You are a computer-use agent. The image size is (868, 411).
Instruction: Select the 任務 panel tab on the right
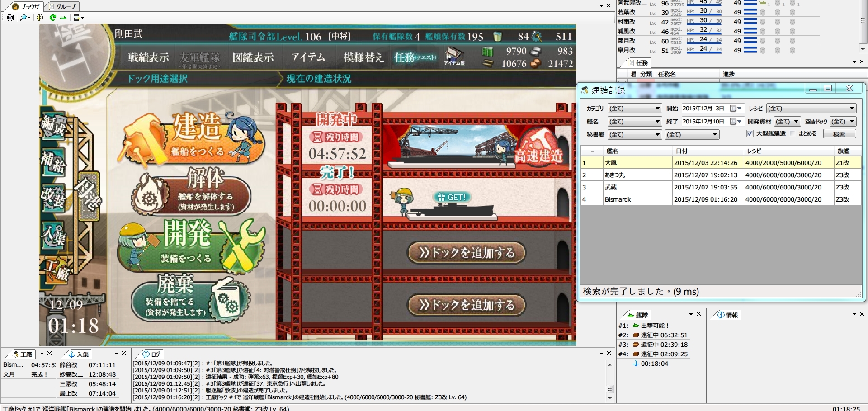pos(638,62)
